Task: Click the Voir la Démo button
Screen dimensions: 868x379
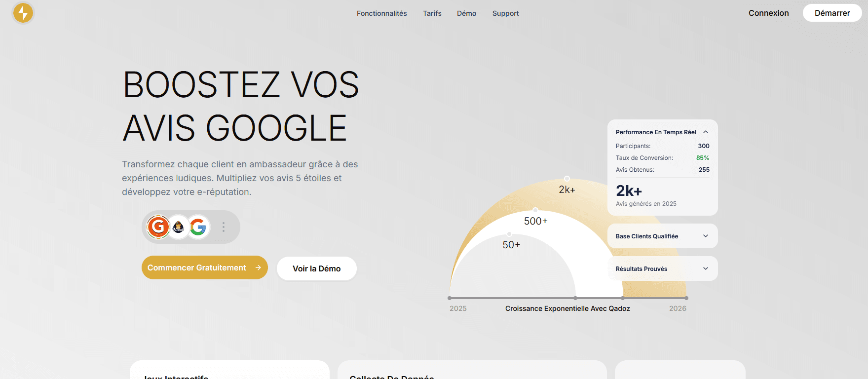Action: click(316, 268)
